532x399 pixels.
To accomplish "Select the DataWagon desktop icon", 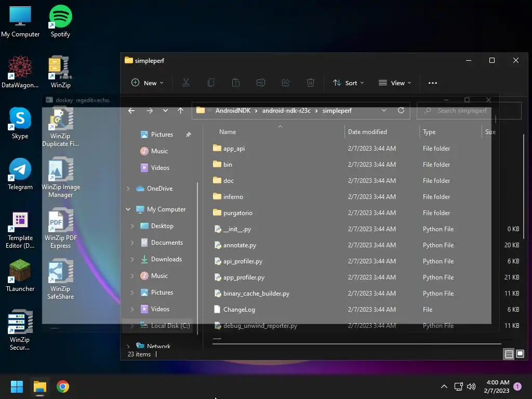I will coord(20,72).
